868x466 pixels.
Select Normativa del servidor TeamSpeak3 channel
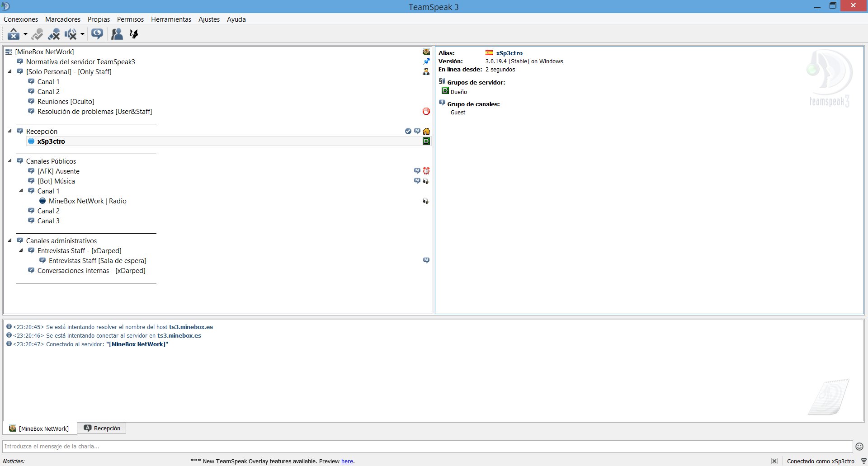[x=80, y=62]
